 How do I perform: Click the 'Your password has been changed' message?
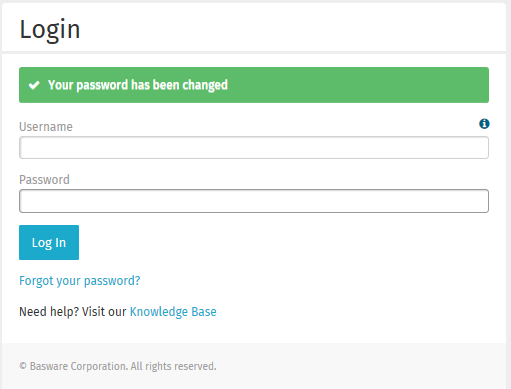(138, 85)
